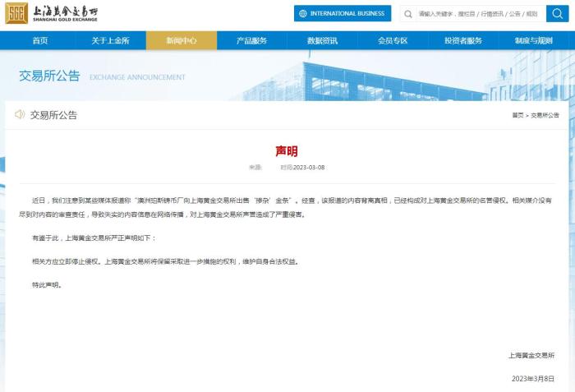
Task: Open the INTERNATIONAL BUSINESS page
Action: (x=343, y=13)
